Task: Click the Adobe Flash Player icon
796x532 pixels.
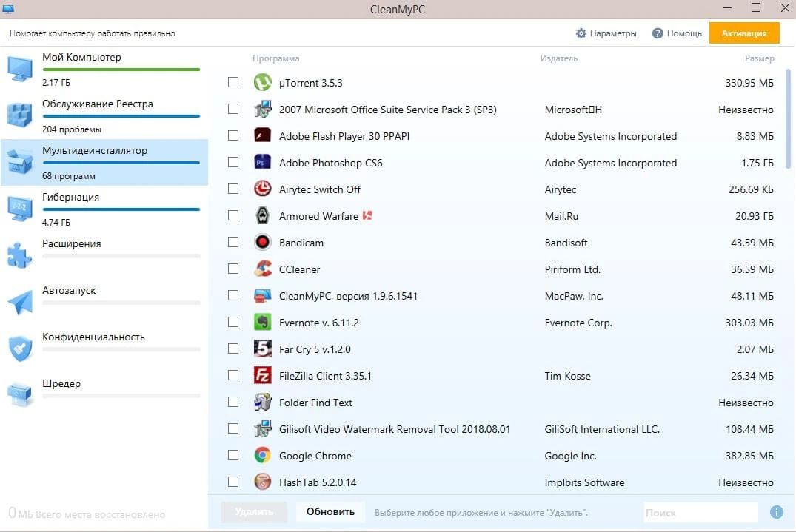Action: coord(262,135)
